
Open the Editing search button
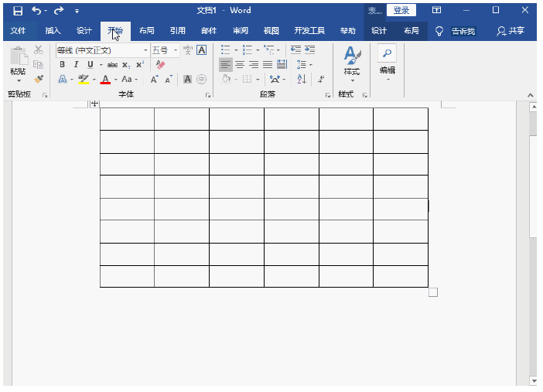(x=388, y=63)
